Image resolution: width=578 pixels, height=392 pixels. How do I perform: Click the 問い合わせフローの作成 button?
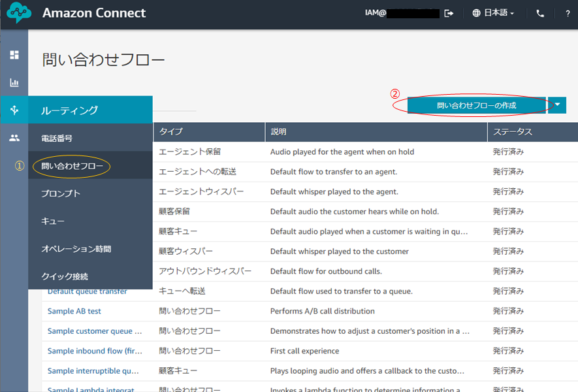(x=476, y=105)
